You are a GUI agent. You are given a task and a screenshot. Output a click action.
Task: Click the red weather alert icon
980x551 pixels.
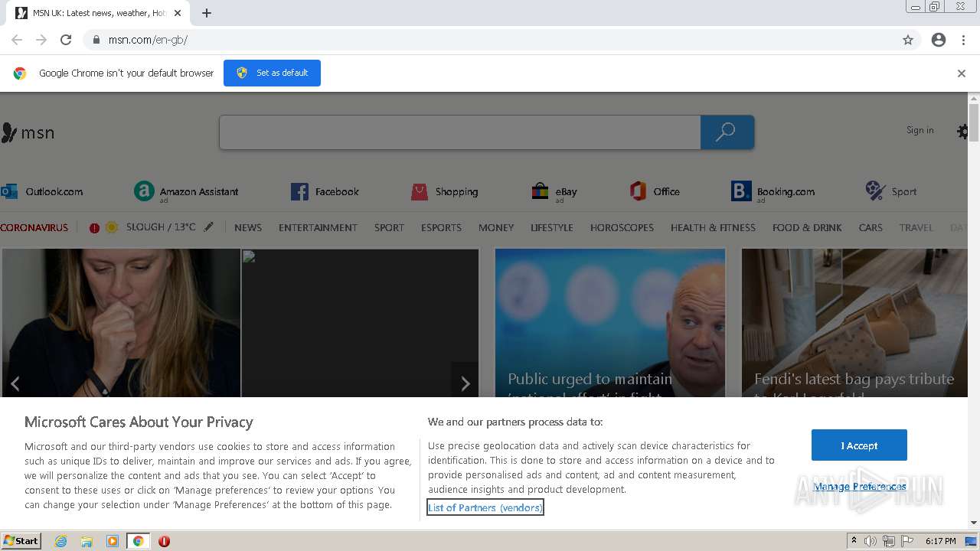[x=94, y=227]
